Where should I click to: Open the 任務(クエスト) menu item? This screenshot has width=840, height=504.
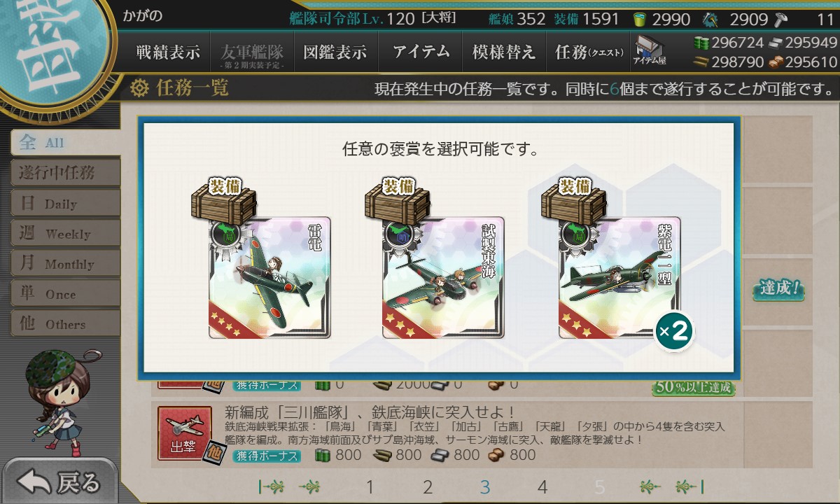click(x=589, y=52)
